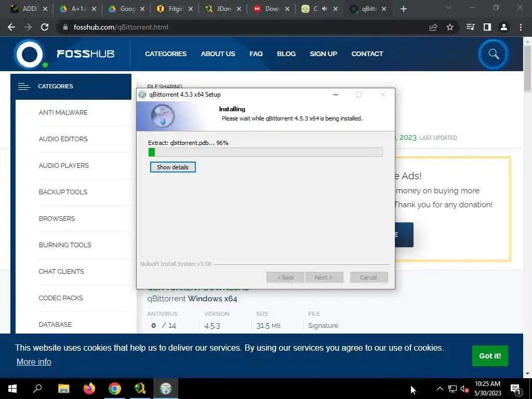Open BACKUP TOOLS category
This screenshot has height=399, width=532.
[63, 192]
